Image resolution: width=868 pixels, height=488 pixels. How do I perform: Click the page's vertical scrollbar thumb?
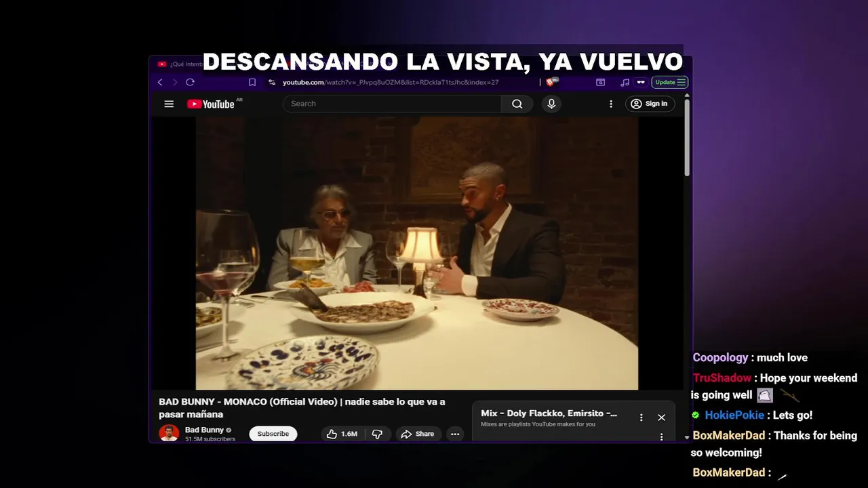point(687,139)
